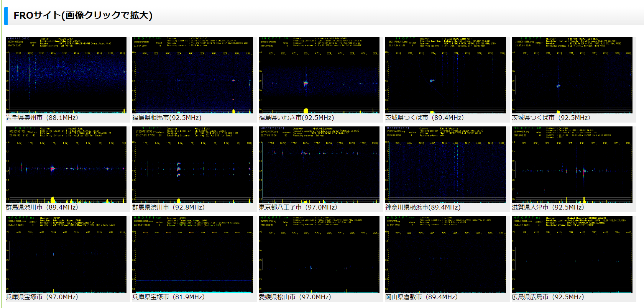Viewport: 644px width, 308px height.
Task: Open the 東京都八王子市 97.0MHz spectrogram thumbnail
Action: 319,165
